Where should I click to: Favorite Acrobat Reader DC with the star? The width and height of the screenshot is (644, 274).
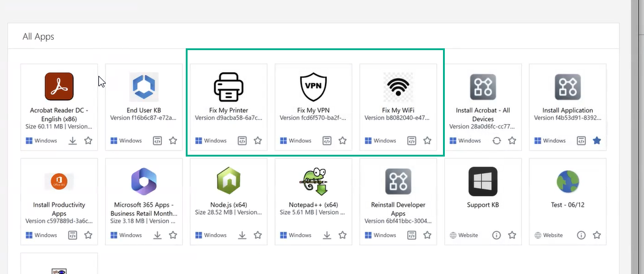[89, 141]
